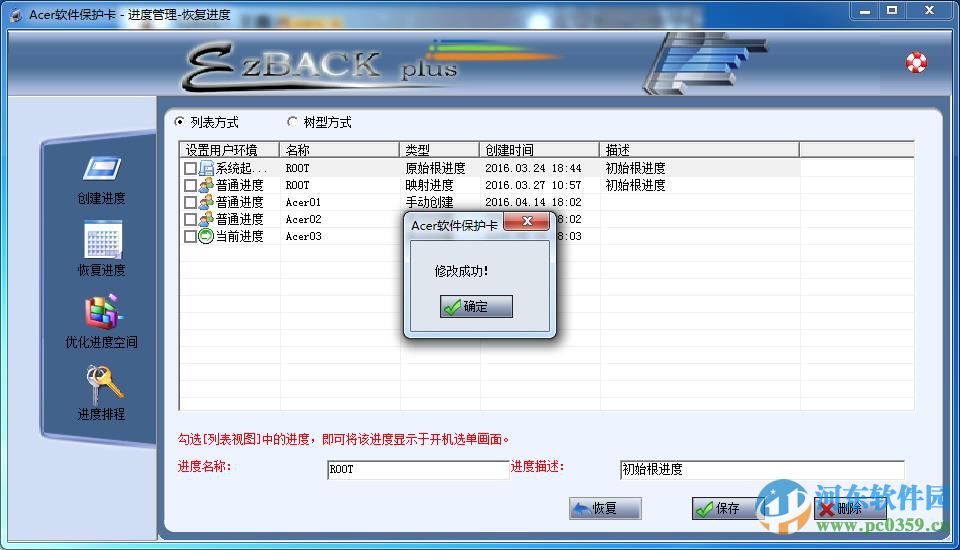Screen dimensions: 960x550
Task: Click the 设置用户环境 column header
Action: (230, 149)
